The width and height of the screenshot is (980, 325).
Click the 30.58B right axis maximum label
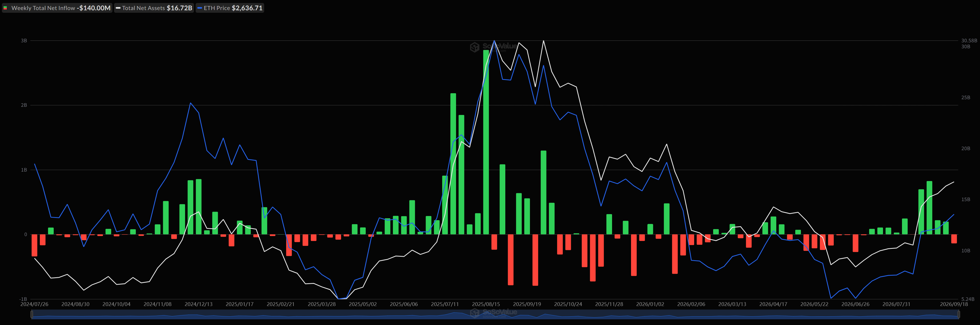[969, 40]
